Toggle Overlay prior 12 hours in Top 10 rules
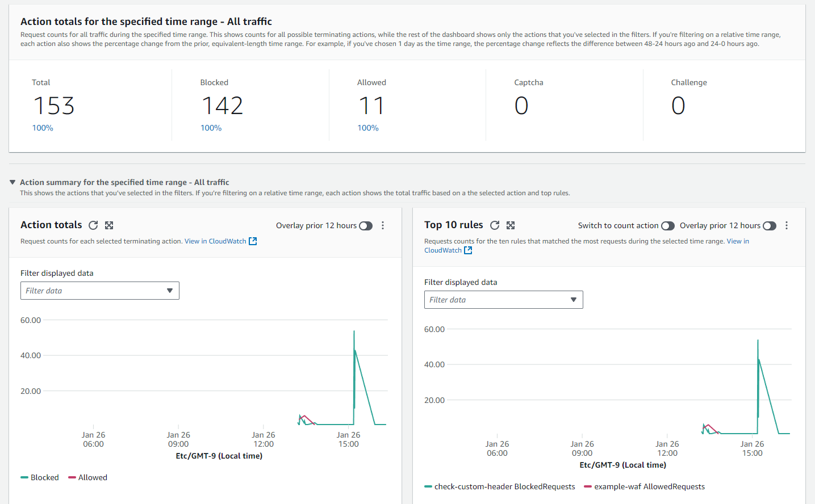The width and height of the screenshot is (815, 504). pos(770,226)
